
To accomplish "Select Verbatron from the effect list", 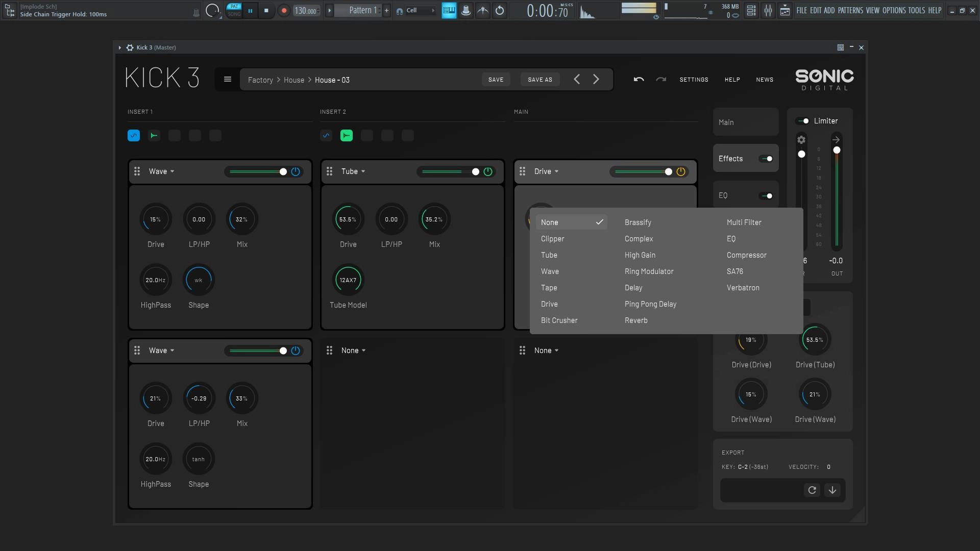I will pos(743,288).
